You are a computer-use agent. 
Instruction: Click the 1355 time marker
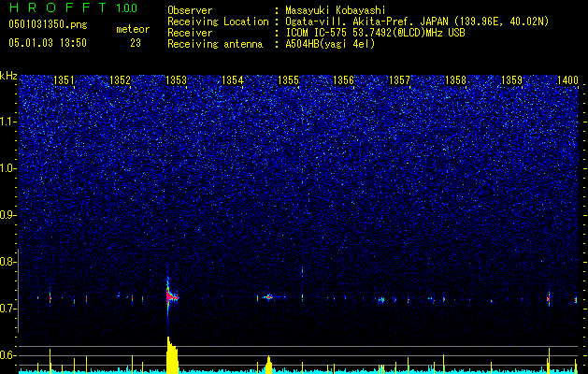point(288,80)
